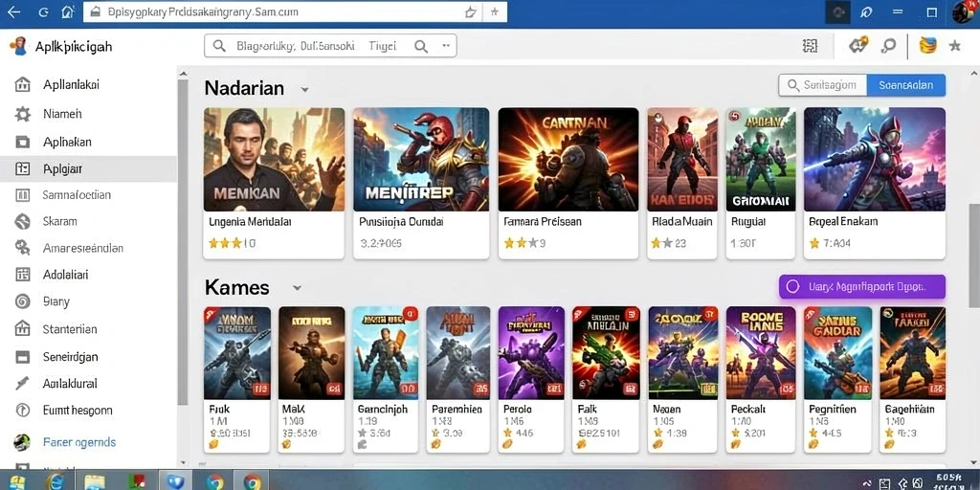Viewport: 980px width, 490px height.
Task: Open the Pegnirtien game card
Action: [x=836, y=379]
